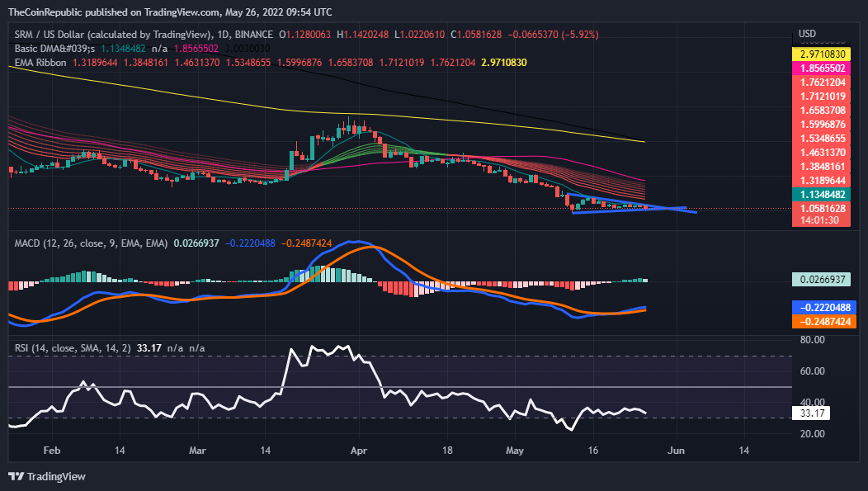Screen dimensions: 868x491
Task: Click the blue MACD value label -0.2220488
Action: 823,307
